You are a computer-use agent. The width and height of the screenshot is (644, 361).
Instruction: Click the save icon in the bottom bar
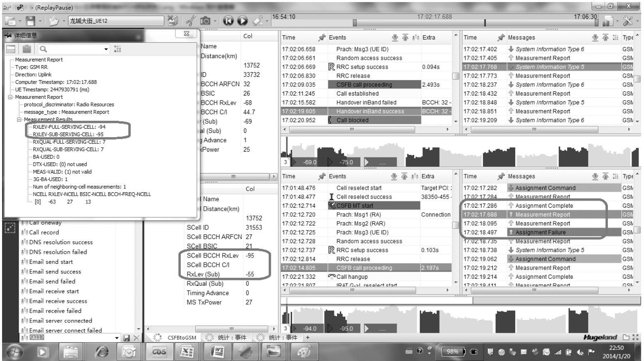pyautogui.click(x=127, y=338)
